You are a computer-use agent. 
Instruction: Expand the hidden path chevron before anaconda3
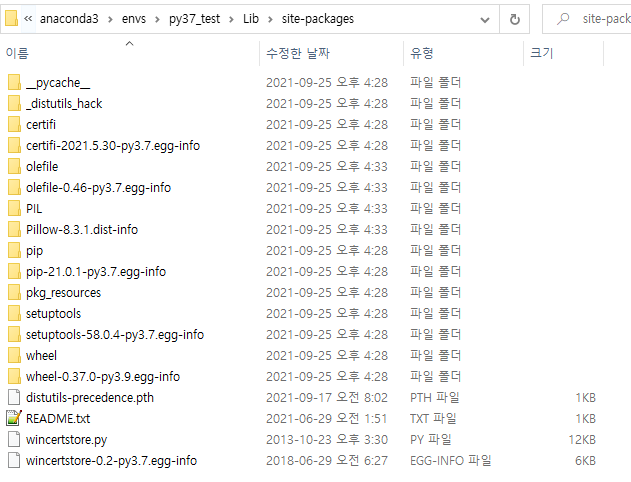point(28,19)
